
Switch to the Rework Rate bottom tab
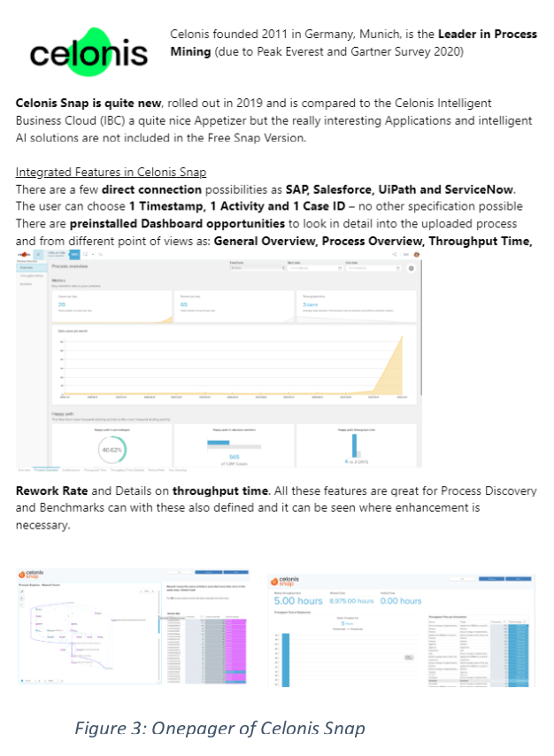point(157,470)
